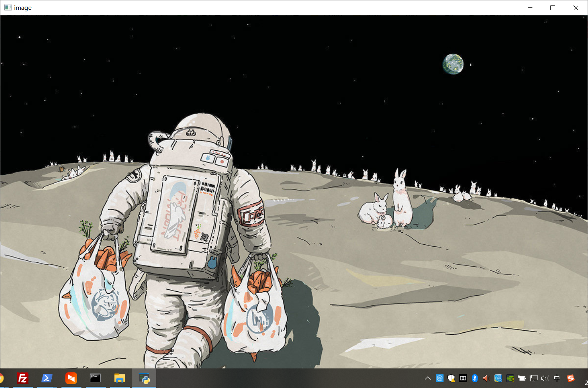The image size is (588, 388).
Task: Close the image window
Action: click(576, 7)
